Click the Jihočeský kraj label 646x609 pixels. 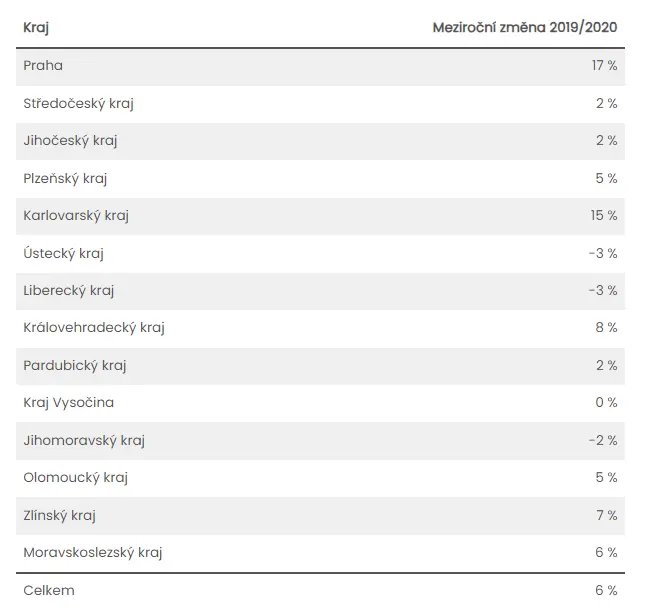(x=70, y=141)
